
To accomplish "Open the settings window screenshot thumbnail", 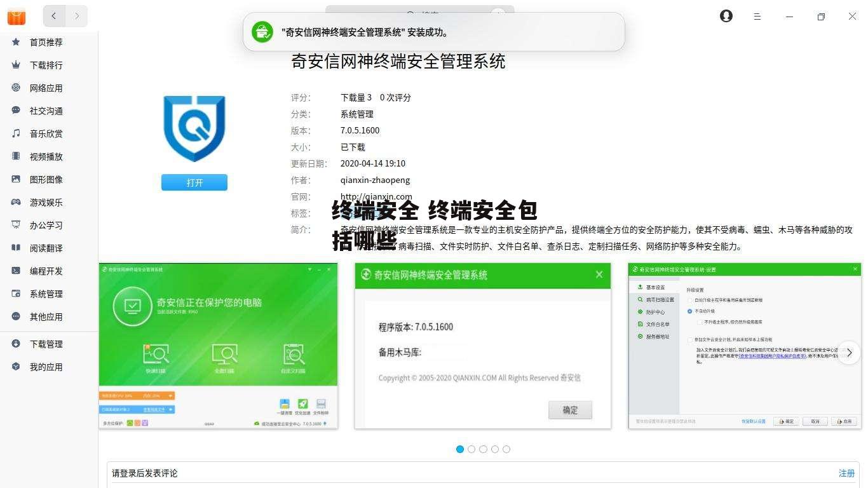I will point(745,346).
